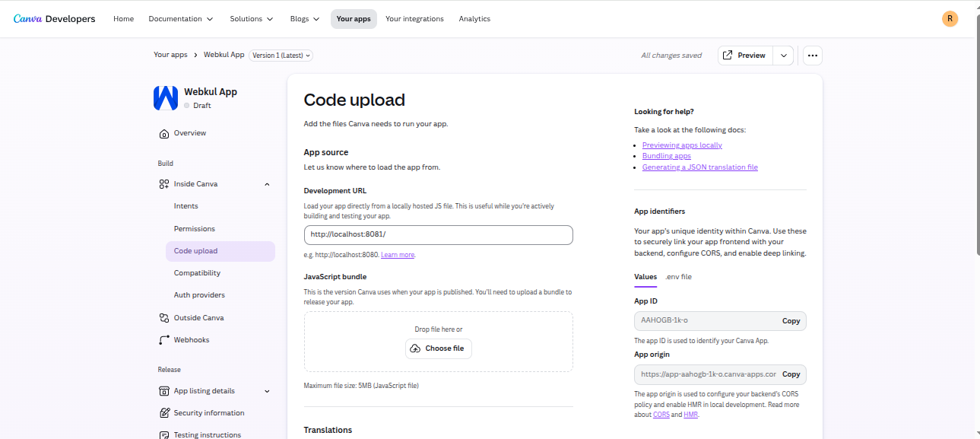Switch to the Values tab

tap(645, 277)
